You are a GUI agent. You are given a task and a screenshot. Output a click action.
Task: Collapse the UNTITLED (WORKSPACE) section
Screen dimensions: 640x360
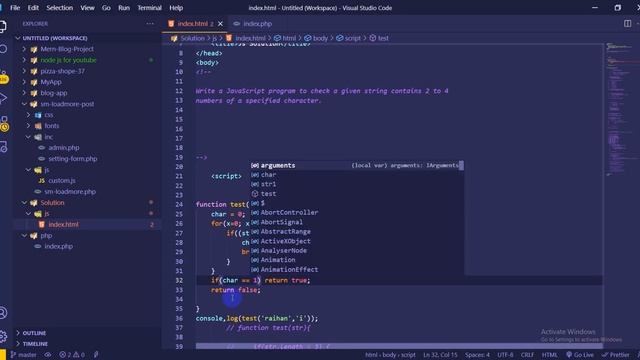(55, 38)
